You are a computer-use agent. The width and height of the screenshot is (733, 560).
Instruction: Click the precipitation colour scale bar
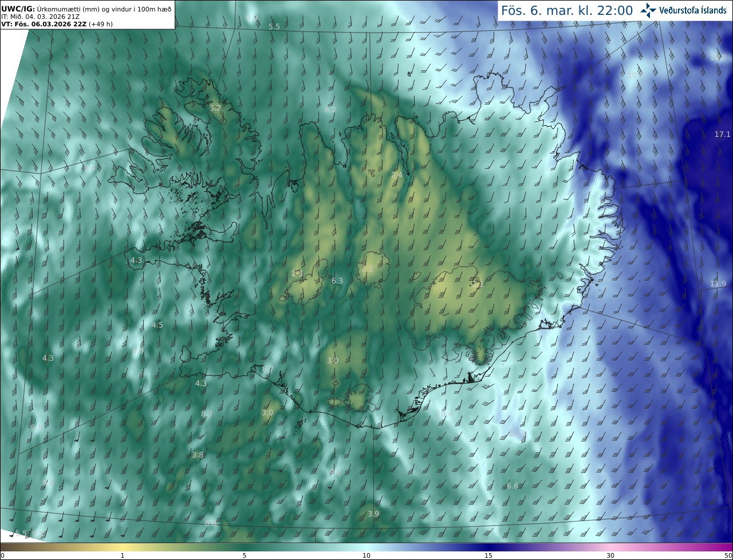(x=366, y=547)
